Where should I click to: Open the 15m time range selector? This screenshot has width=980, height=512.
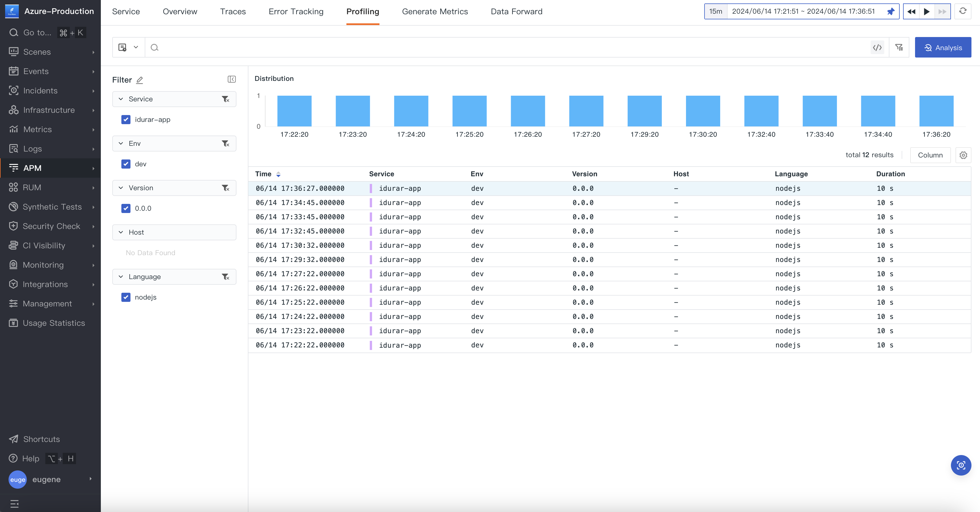716,11
